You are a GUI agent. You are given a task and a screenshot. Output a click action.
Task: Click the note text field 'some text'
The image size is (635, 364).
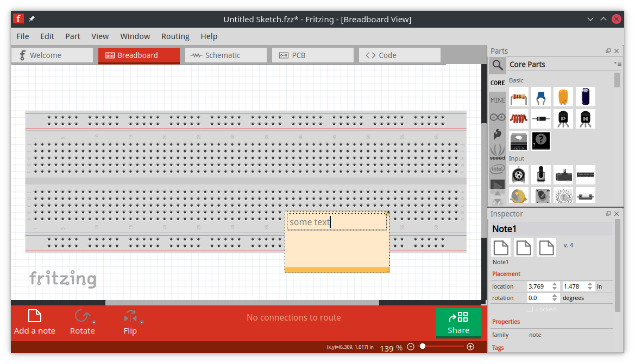[x=337, y=222]
